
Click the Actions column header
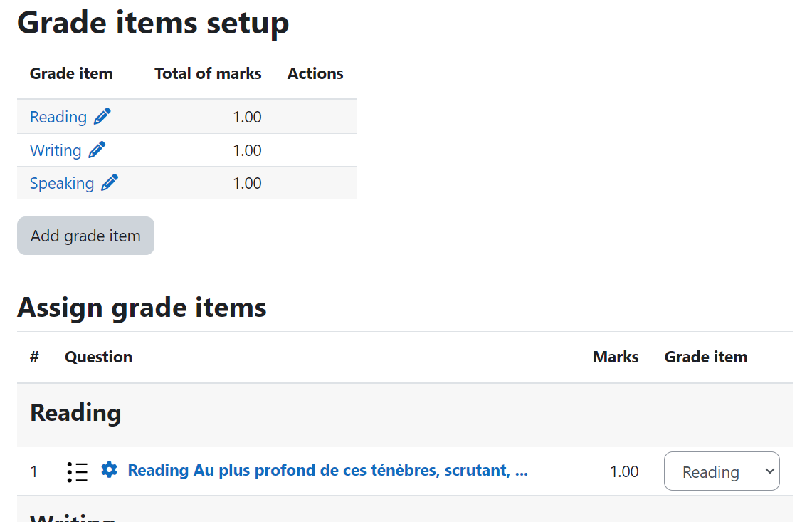(315, 73)
